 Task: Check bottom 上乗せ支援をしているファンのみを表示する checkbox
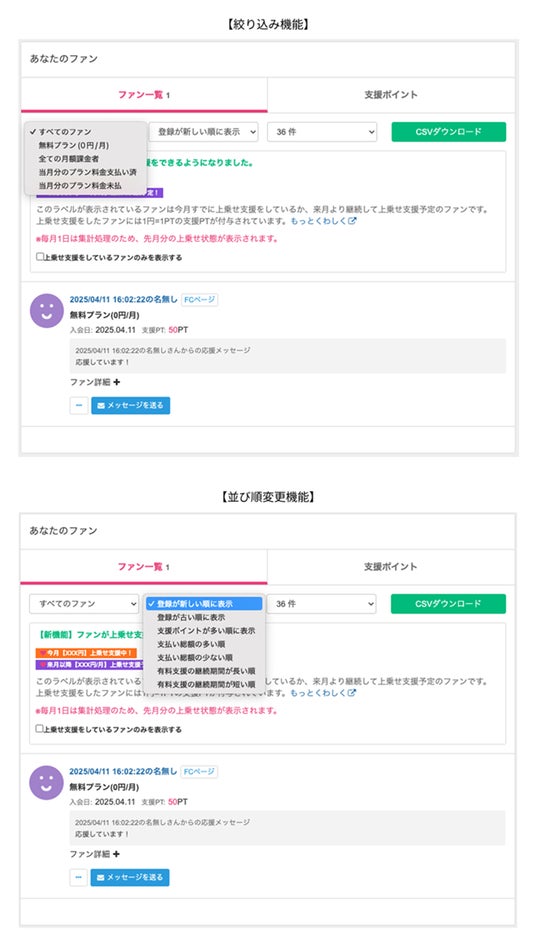coord(40,729)
